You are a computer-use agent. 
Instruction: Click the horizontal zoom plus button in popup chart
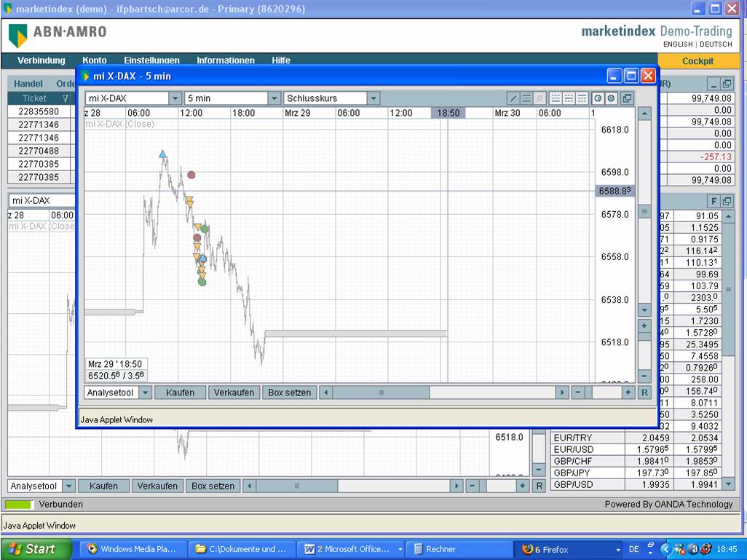tap(628, 393)
